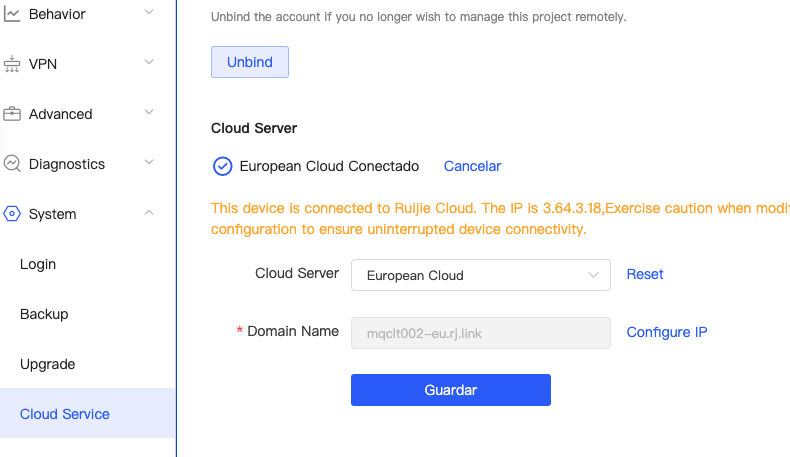
Task: Click the Behavior chart icon in sidebar
Action: (12, 14)
